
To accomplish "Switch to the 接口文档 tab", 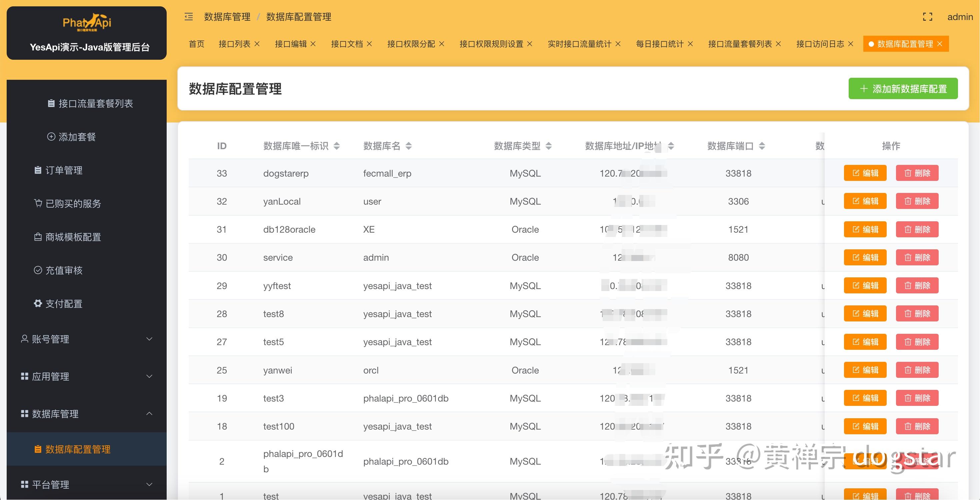I will coord(347,44).
